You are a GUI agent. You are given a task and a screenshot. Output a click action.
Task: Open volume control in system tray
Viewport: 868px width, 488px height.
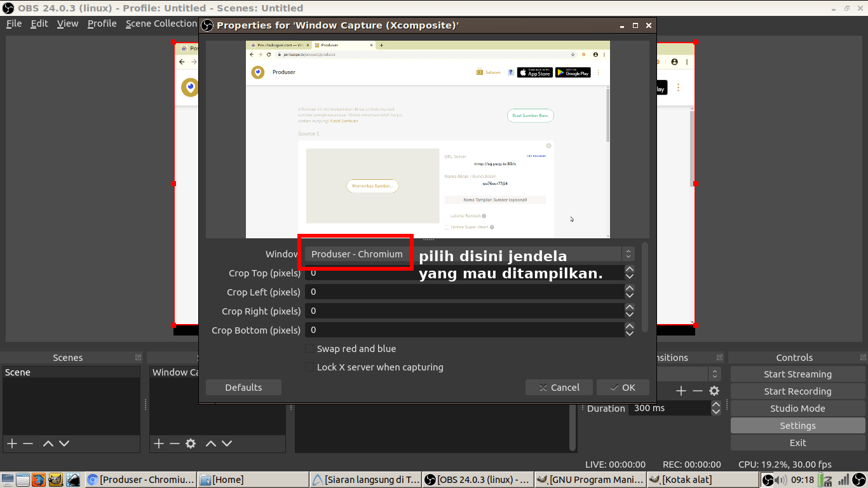tap(782, 480)
